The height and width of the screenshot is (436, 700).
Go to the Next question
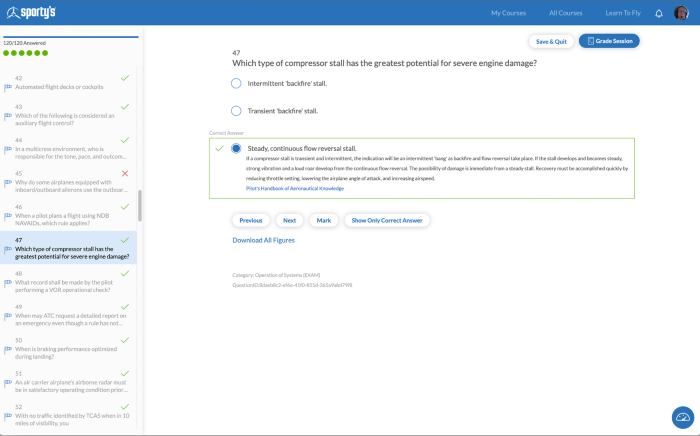pyautogui.click(x=289, y=220)
